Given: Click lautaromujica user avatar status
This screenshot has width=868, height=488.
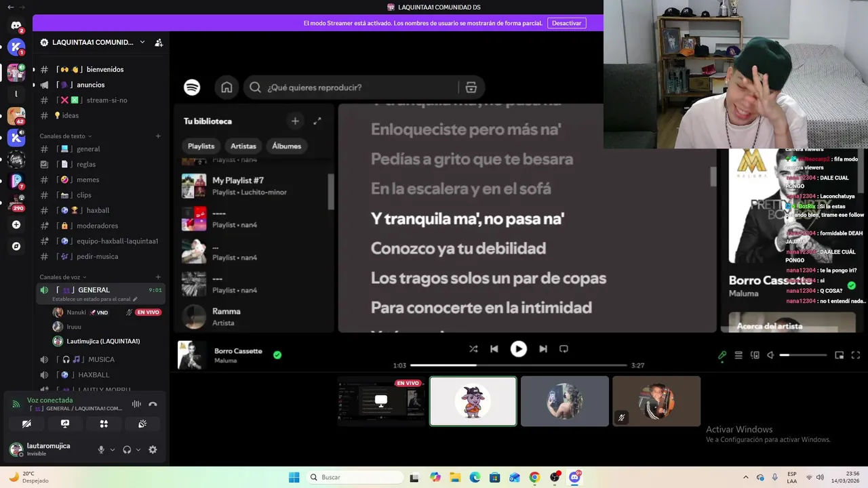Looking at the screenshot, I should point(16,449).
